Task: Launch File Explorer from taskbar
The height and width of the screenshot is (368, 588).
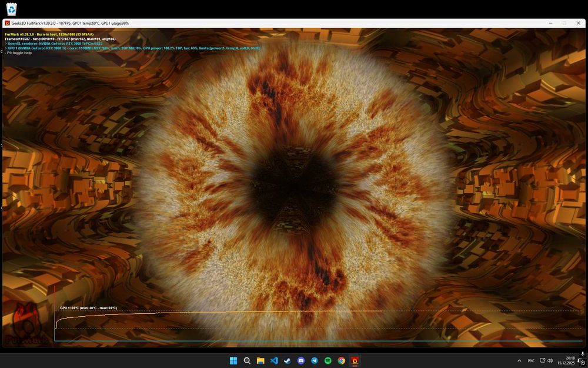Action: pyautogui.click(x=260, y=361)
